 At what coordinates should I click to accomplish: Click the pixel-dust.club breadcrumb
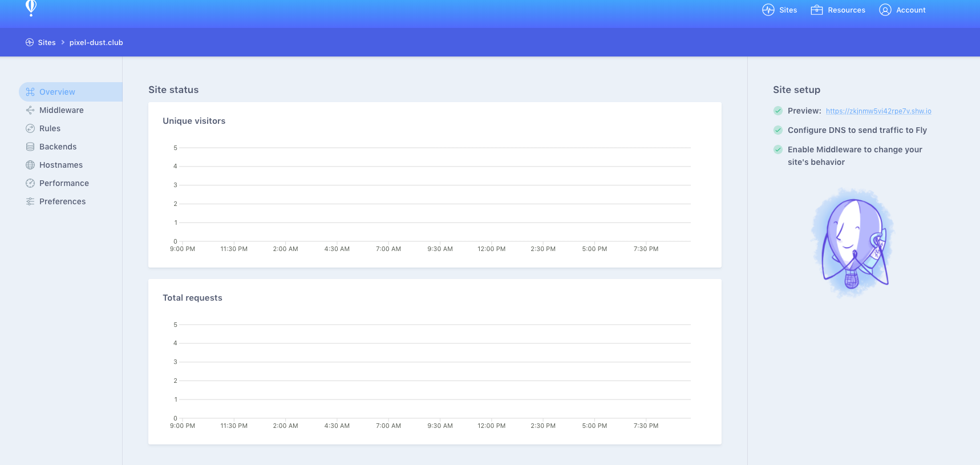(96, 42)
